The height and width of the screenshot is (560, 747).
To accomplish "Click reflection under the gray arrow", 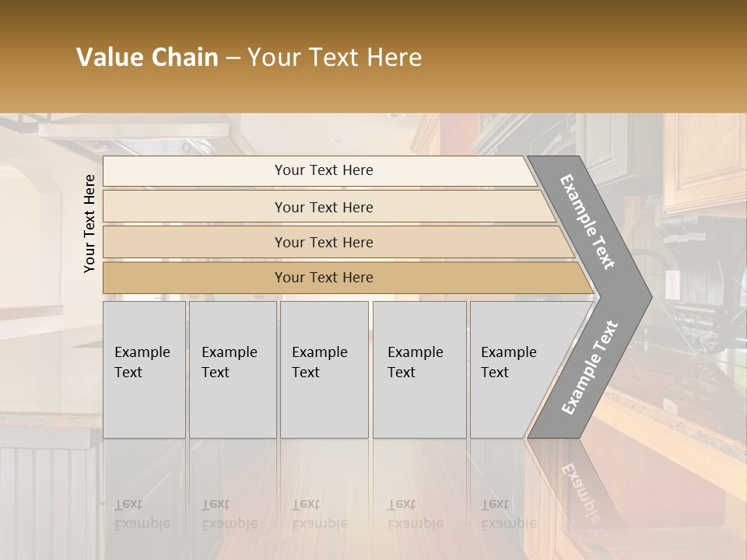I will coord(580,491).
